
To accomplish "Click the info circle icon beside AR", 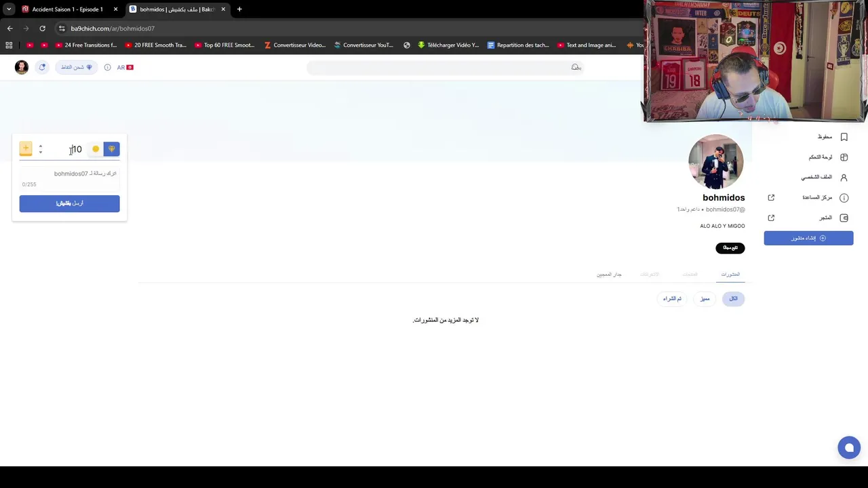I will click(x=107, y=67).
